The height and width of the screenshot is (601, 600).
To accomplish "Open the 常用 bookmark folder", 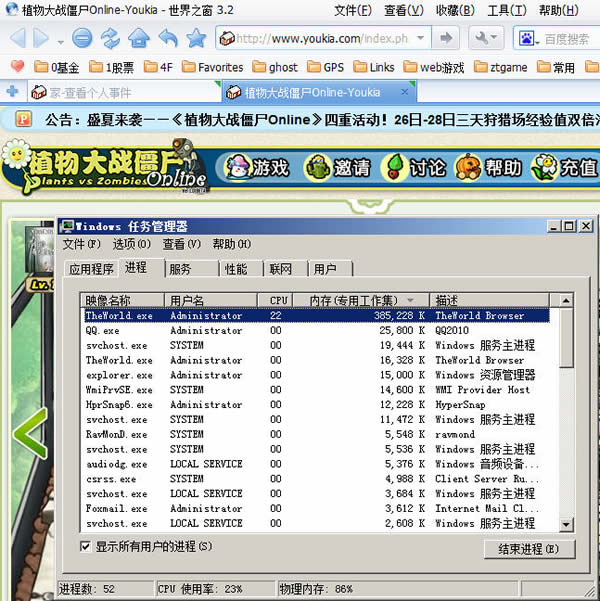I will tap(556, 67).
